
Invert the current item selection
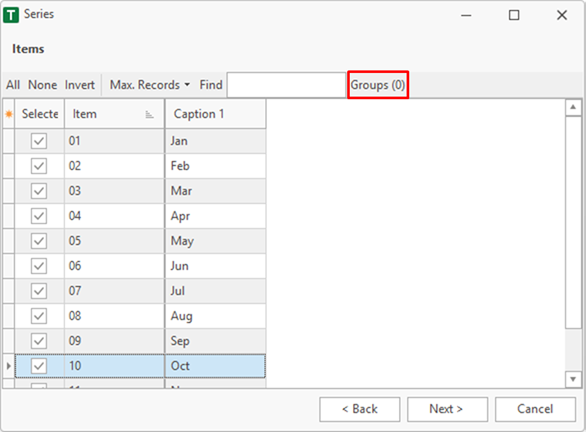coord(80,85)
